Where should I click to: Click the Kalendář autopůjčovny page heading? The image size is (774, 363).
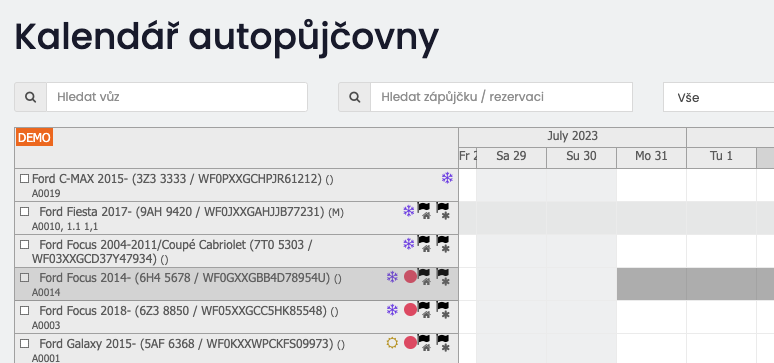[x=227, y=39]
